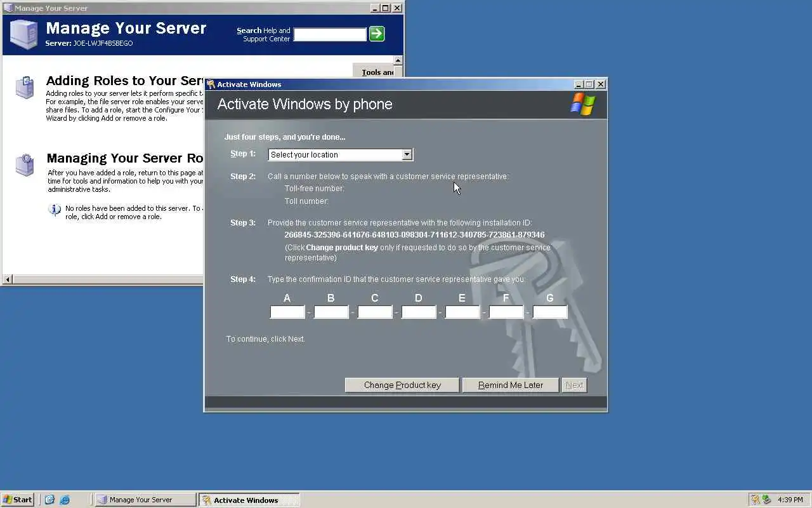Focus confirmation ID field A
The image size is (812, 508).
point(287,312)
